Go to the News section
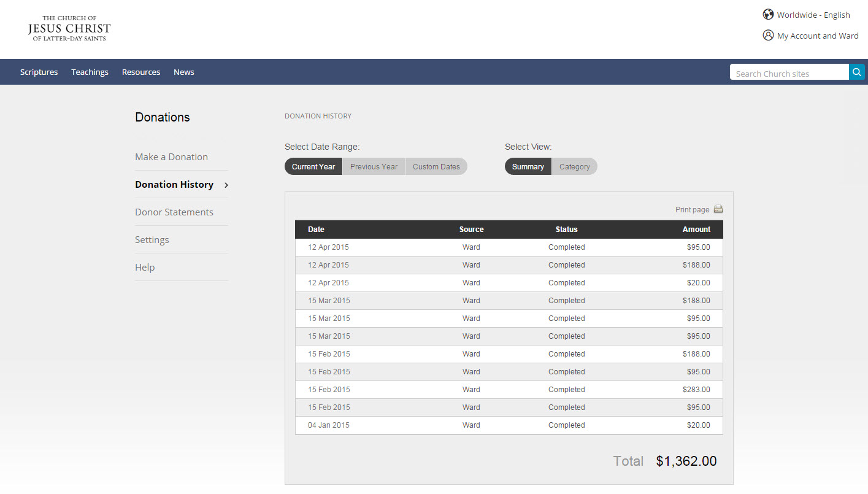The height and width of the screenshot is (494, 868). coord(183,72)
